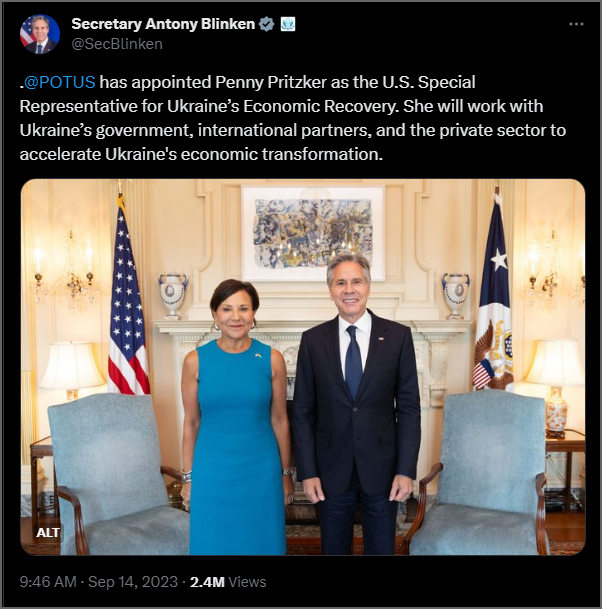The image size is (602, 609).
Task: View the 2.4M Views count
Action: (228, 582)
